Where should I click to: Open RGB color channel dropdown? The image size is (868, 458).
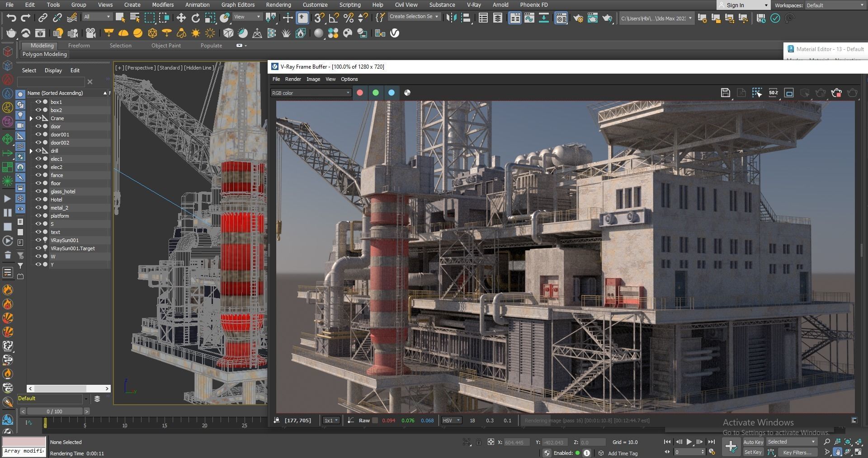311,93
